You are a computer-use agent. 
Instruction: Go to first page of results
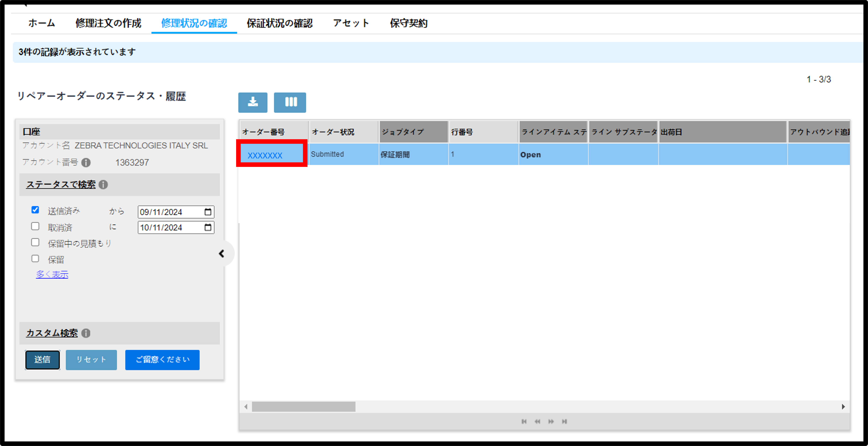click(524, 421)
